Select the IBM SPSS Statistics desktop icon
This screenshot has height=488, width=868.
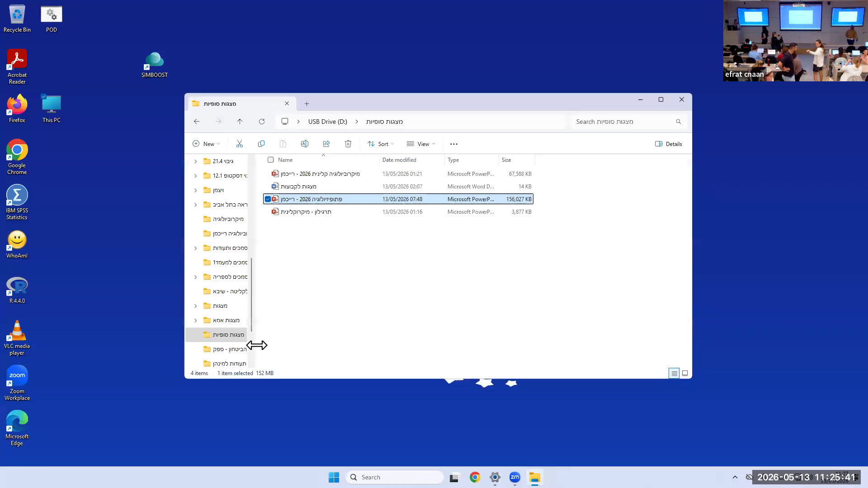point(17,202)
